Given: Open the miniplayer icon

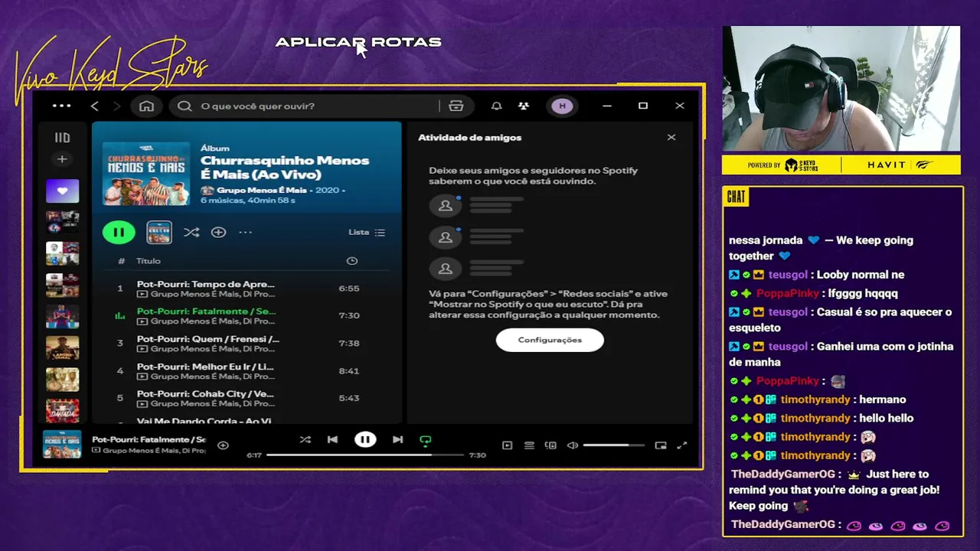Looking at the screenshot, I should [x=661, y=445].
